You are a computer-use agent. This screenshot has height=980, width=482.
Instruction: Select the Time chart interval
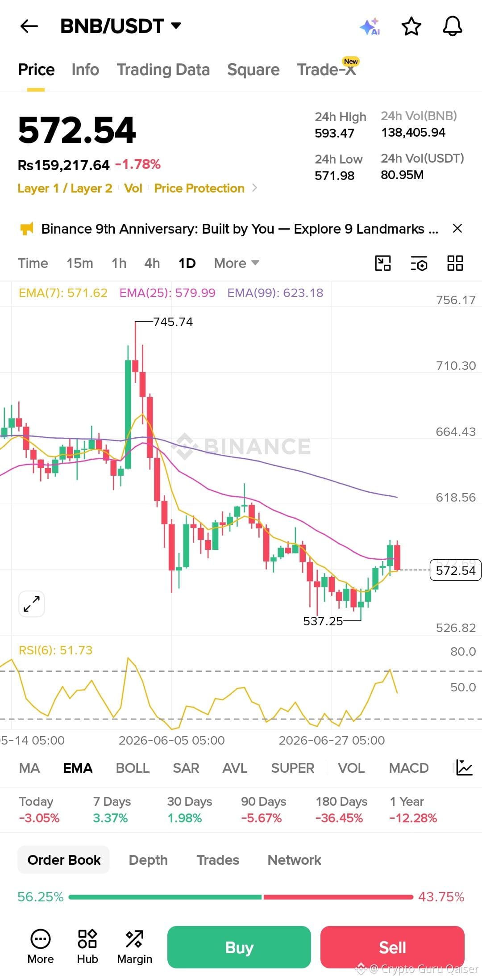33,263
